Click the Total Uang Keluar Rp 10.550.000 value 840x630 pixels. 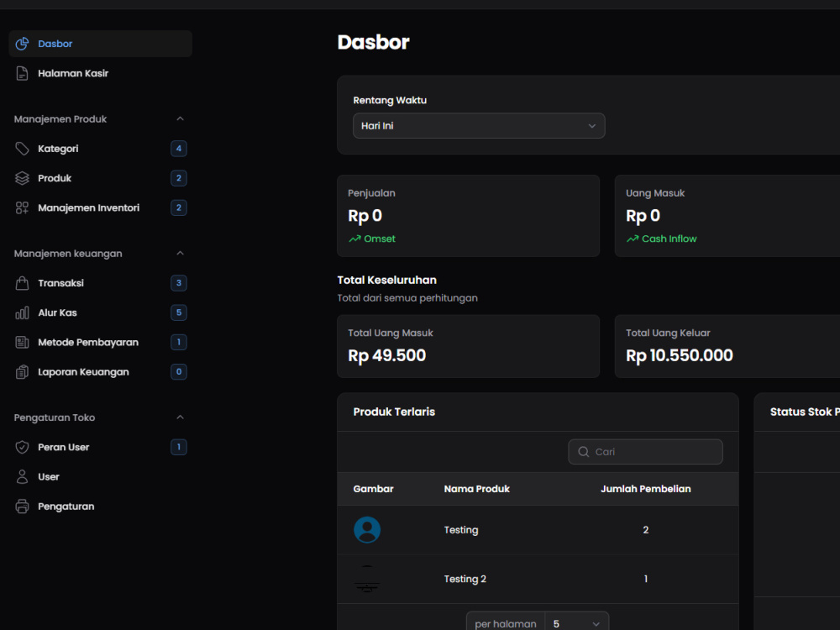[x=680, y=355]
